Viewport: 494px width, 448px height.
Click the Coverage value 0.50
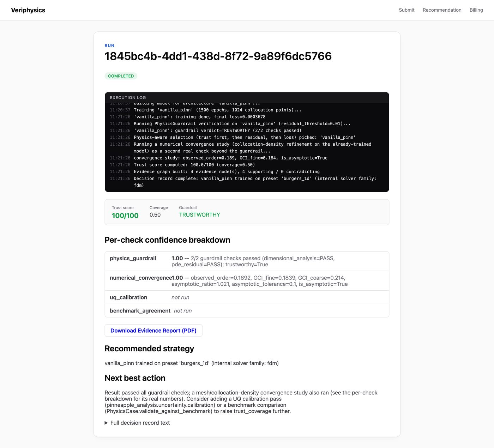pos(155,215)
